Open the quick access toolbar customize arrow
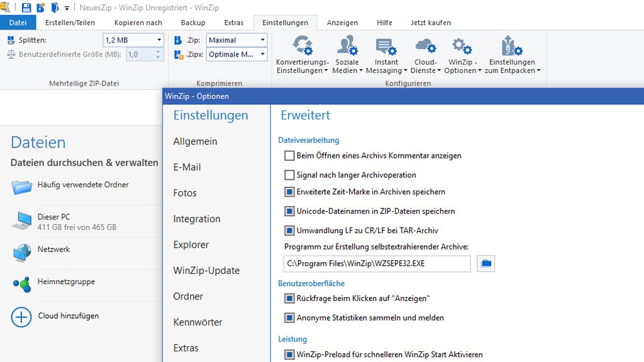Viewport: 644px width, 362px height. [x=67, y=8]
